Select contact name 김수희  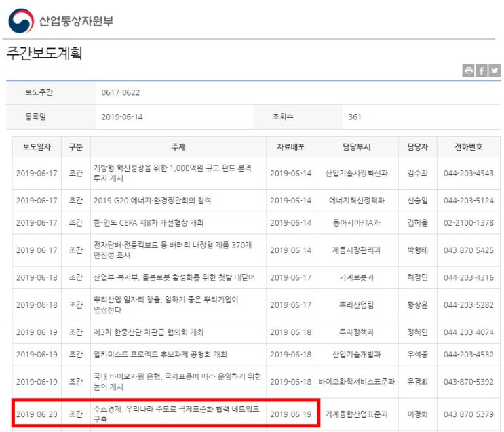point(418,173)
